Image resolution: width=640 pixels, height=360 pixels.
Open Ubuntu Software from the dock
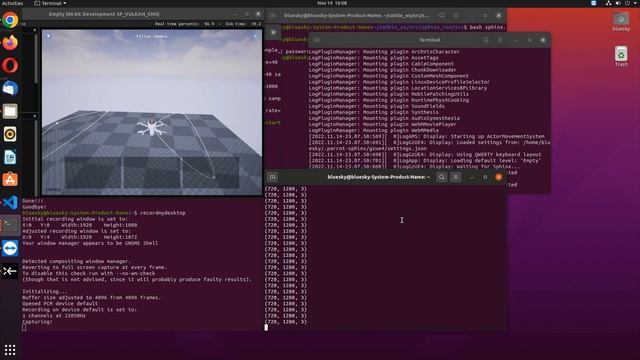click(x=10, y=180)
